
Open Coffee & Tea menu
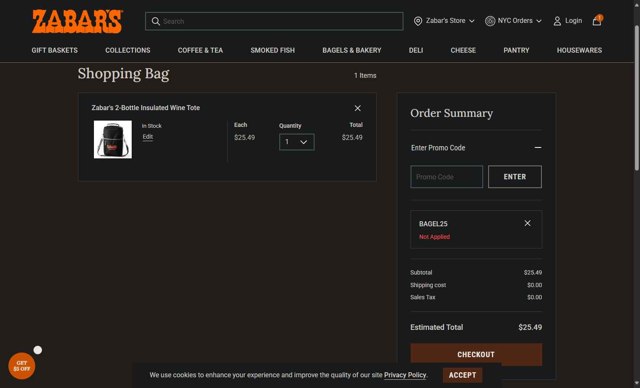tap(200, 50)
